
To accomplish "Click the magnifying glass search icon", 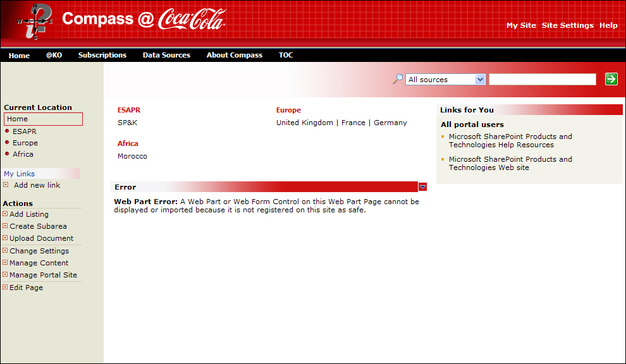I will click(x=398, y=79).
